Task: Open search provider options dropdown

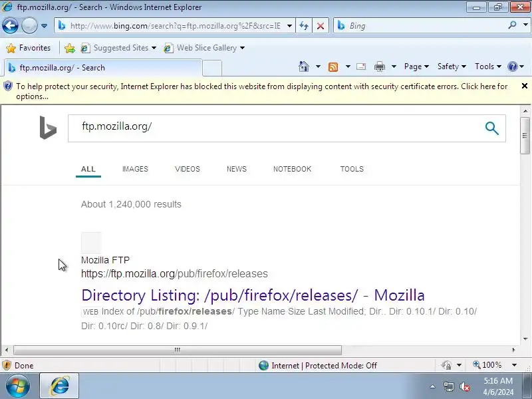Action: 525,25
